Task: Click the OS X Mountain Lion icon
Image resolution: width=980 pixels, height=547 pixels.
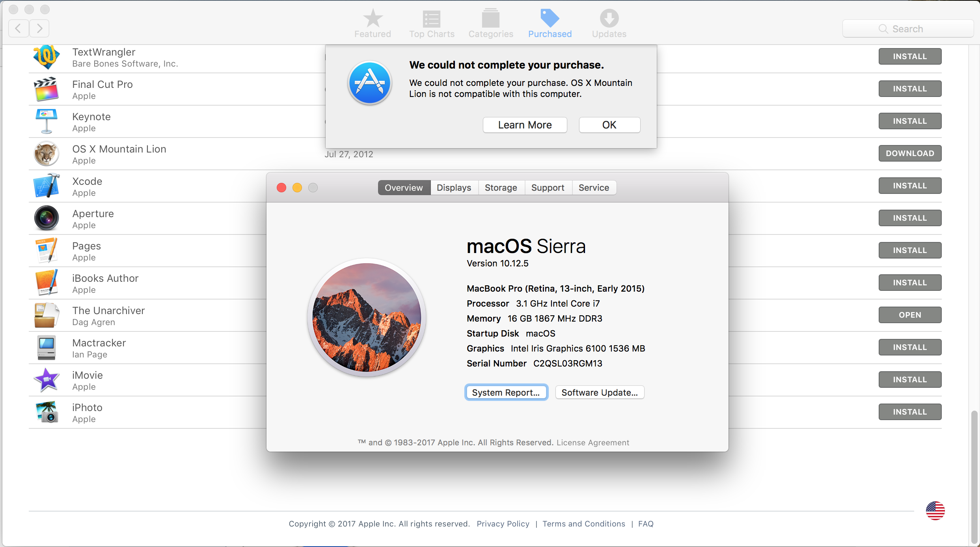Action: pos(47,154)
